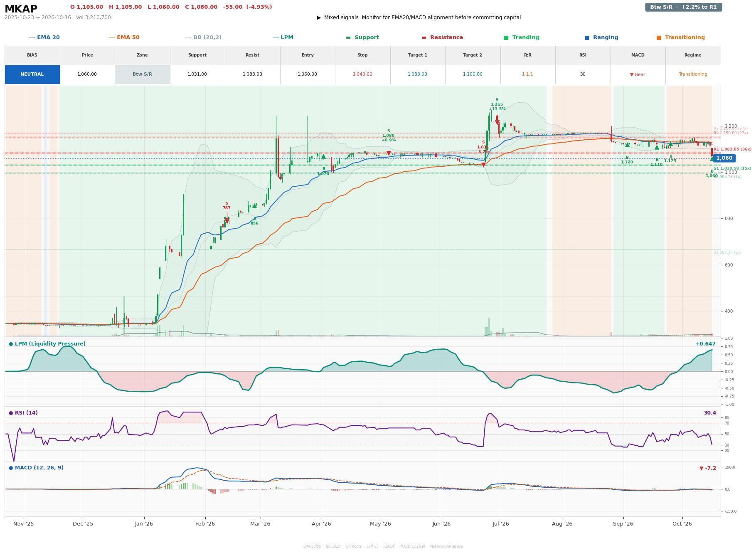Click the Resistance legend entry
The height and width of the screenshot is (553, 756).
coord(442,37)
